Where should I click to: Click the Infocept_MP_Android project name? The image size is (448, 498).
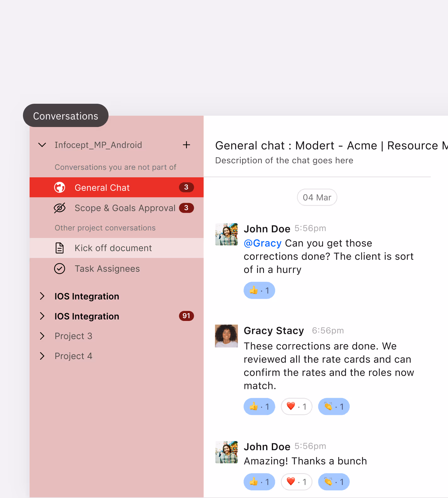98,145
